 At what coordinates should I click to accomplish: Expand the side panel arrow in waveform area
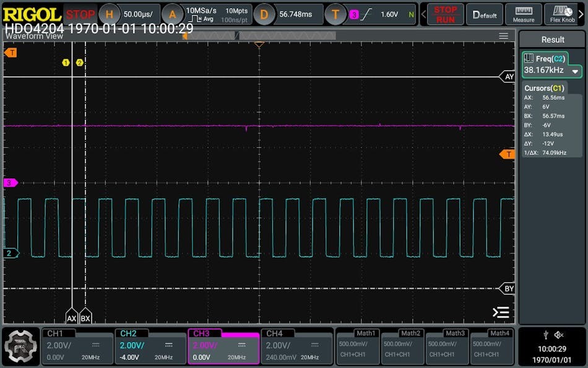[x=500, y=312]
